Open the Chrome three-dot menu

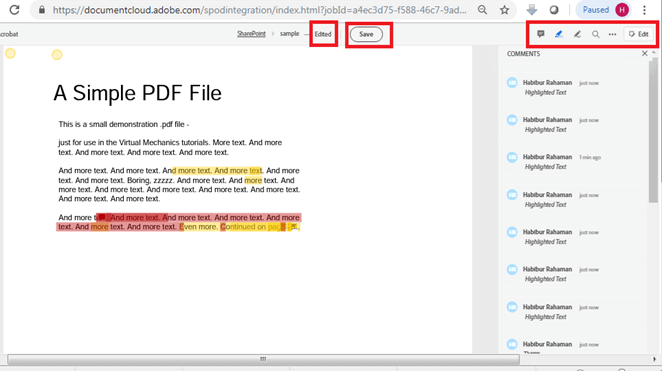point(644,10)
